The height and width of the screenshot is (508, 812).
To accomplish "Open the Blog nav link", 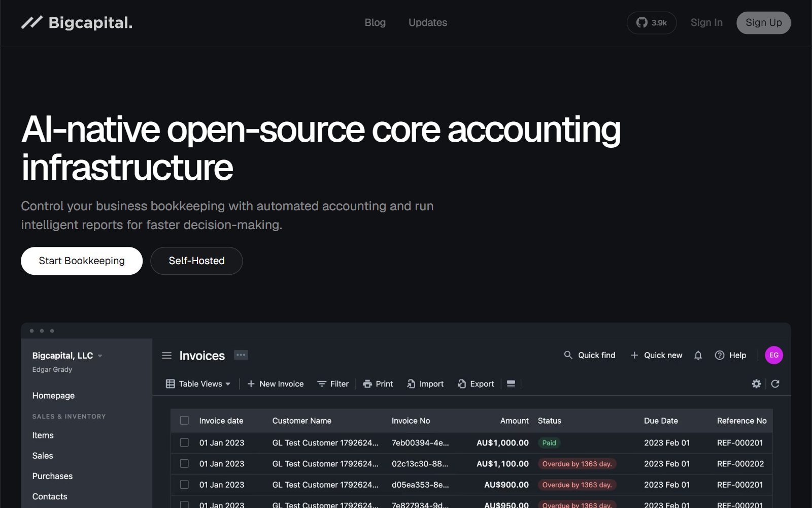I will coord(375,23).
